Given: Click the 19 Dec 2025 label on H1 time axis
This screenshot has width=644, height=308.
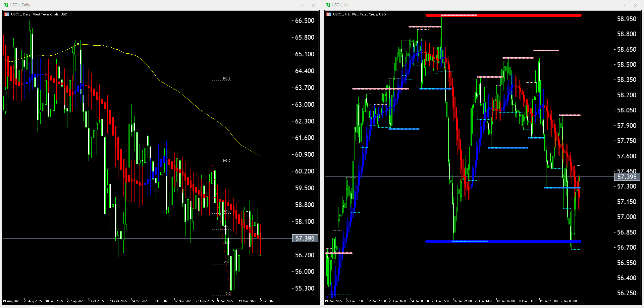Looking at the screenshot, I should coord(333,301).
